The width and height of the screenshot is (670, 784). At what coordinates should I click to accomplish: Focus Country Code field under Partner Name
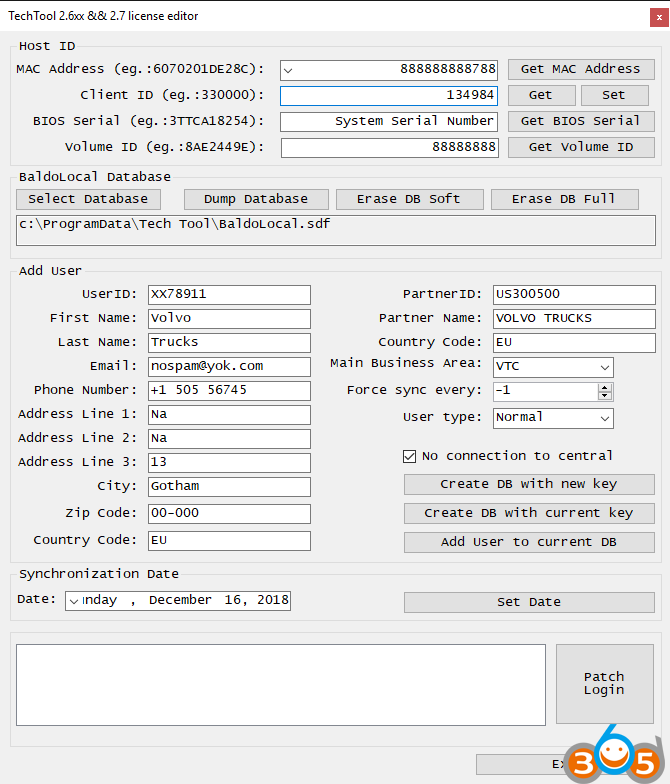point(574,342)
